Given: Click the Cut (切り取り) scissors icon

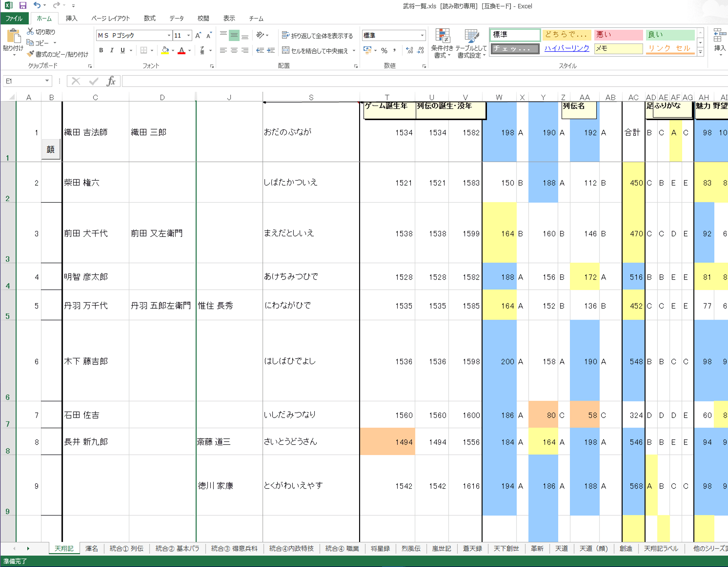Looking at the screenshot, I should 30,32.
